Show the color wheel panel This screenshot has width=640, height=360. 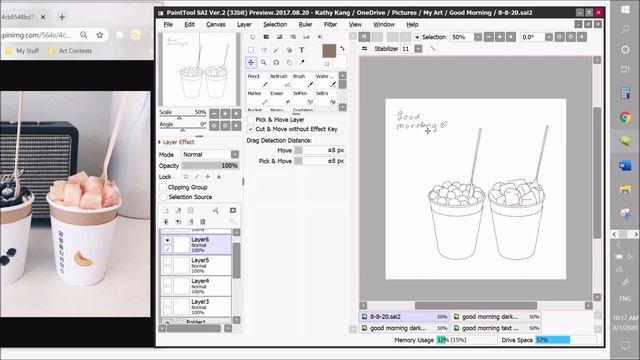click(253, 37)
